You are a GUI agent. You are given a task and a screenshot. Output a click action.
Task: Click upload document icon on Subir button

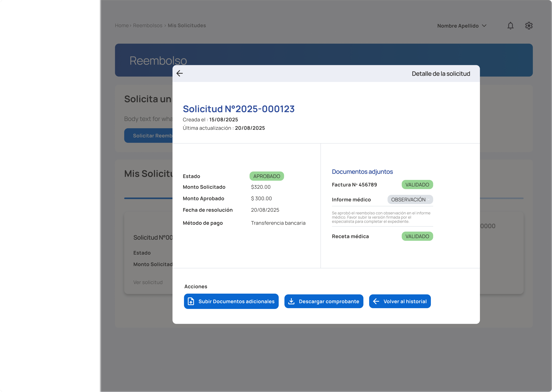point(191,301)
